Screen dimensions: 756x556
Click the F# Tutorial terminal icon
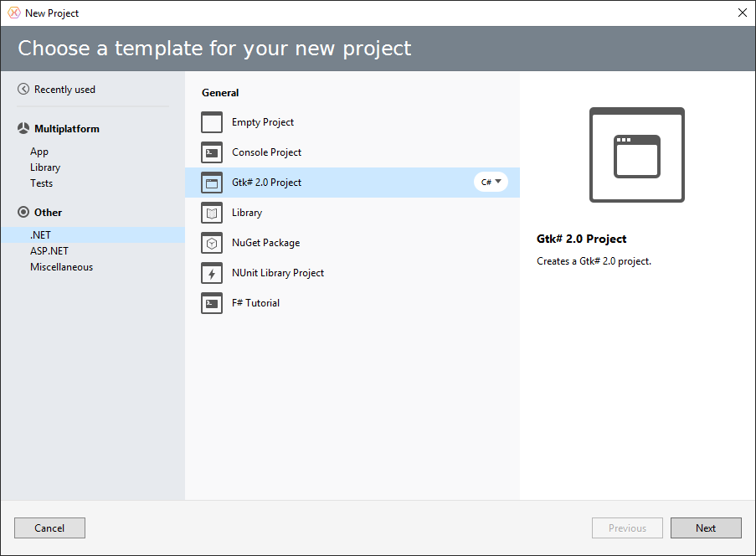coord(212,303)
